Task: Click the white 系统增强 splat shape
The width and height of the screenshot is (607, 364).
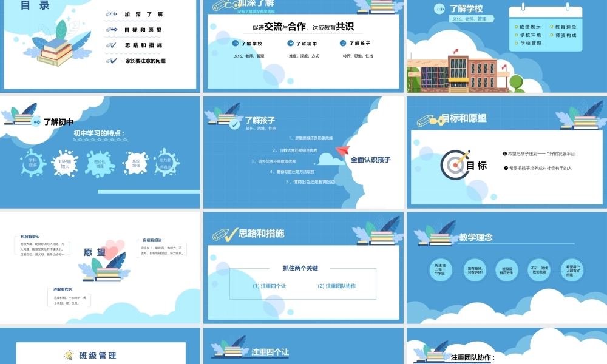Action: click(136, 163)
